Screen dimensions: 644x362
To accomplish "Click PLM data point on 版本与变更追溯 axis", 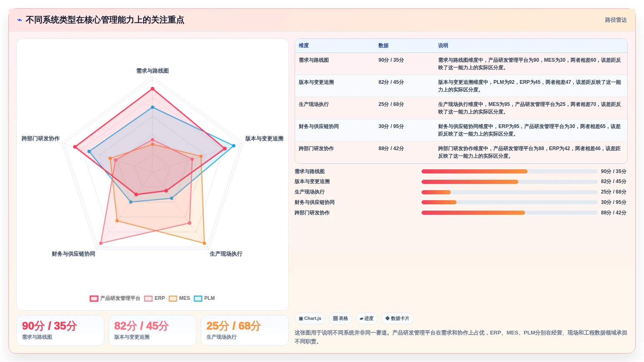I will [x=234, y=146].
